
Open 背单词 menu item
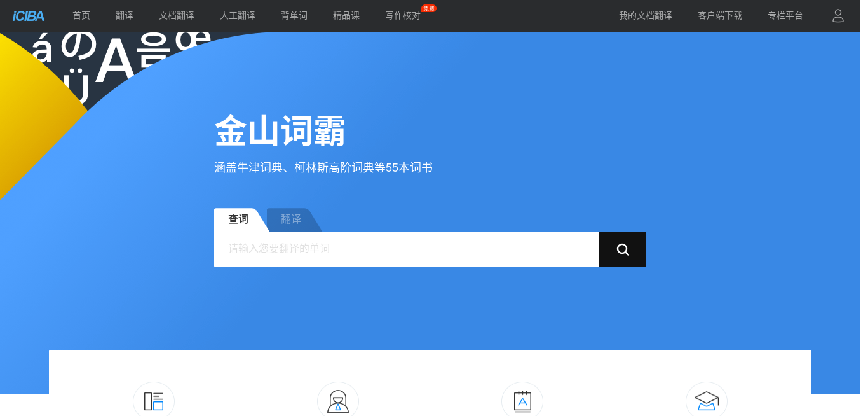coord(294,16)
